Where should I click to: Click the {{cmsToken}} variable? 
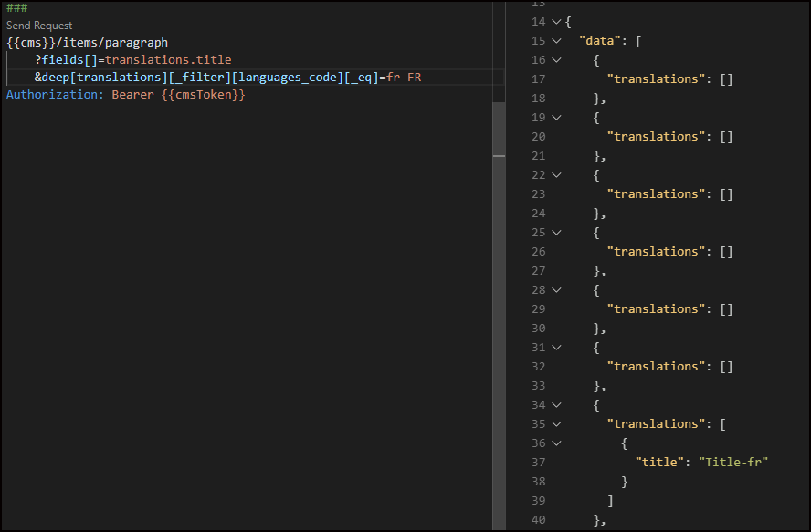[x=204, y=95]
